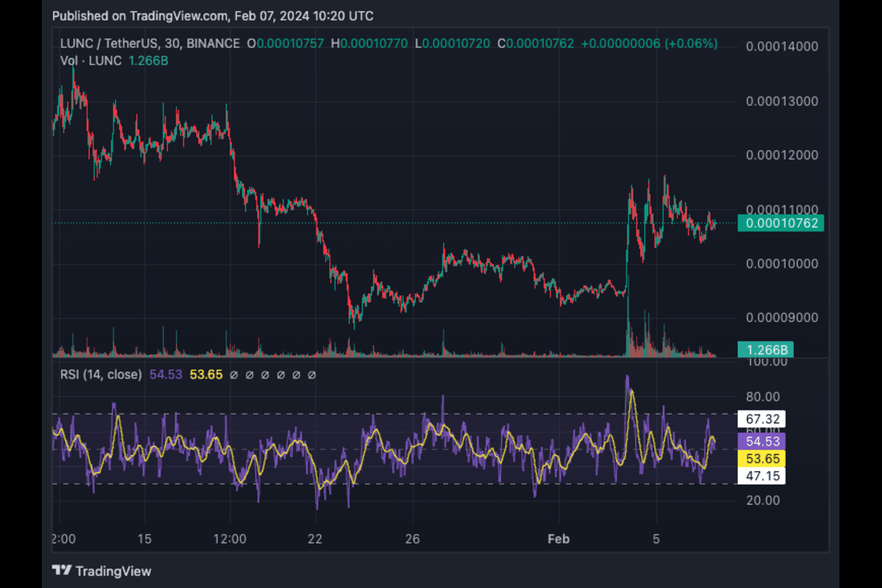Click the 26 date label on time axis
882x588 pixels.
(412, 539)
